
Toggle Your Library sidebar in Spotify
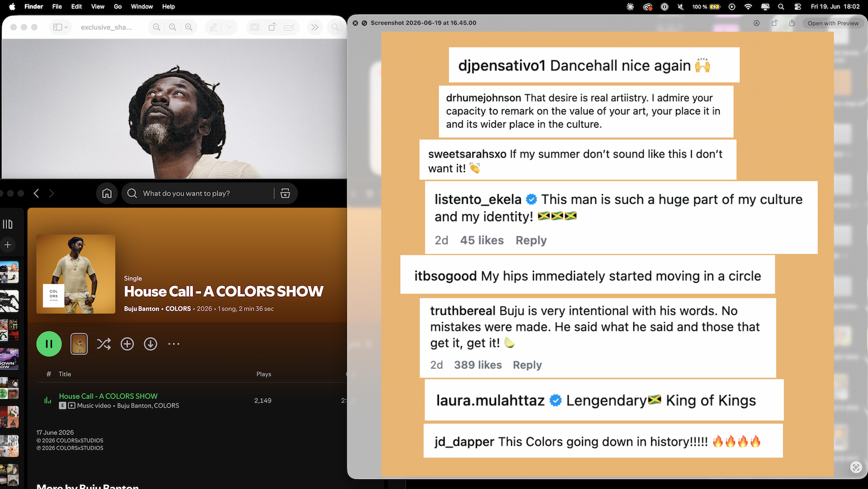(7, 224)
